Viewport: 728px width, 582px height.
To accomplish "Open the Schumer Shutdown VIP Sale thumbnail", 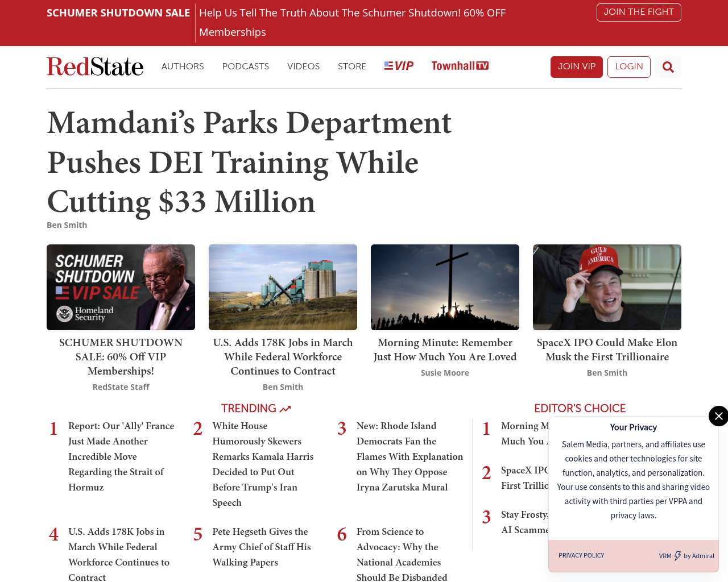I will pos(121,287).
